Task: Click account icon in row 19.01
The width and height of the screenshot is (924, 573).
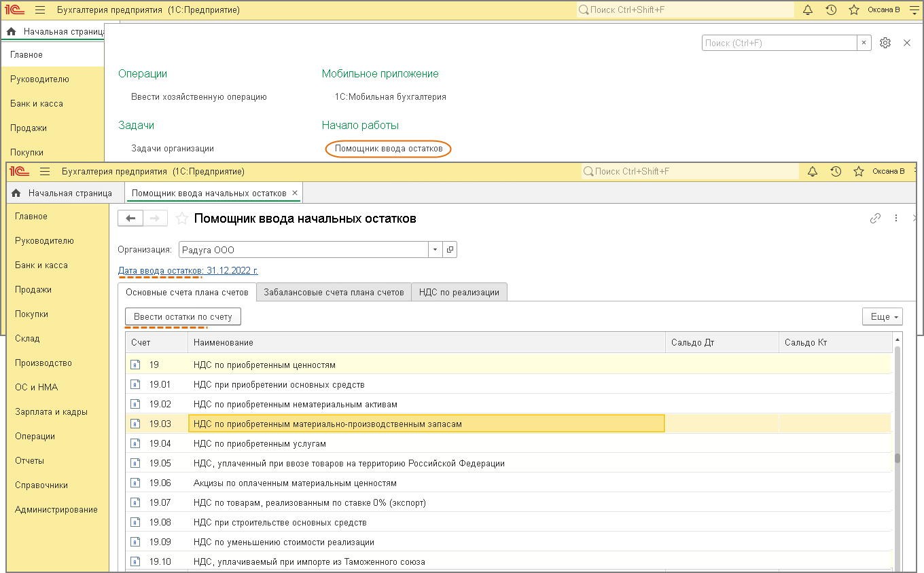Action: tap(136, 384)
